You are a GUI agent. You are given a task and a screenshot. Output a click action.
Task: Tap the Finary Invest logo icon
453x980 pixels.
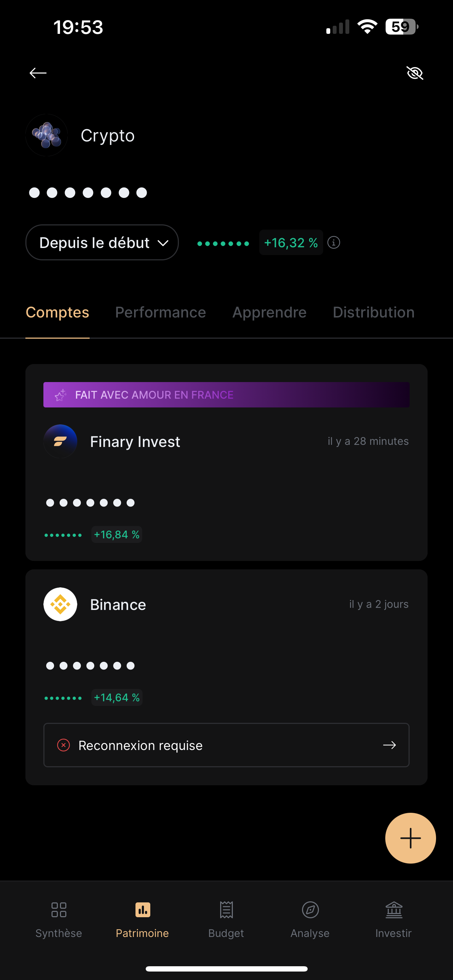click(60, 441)
